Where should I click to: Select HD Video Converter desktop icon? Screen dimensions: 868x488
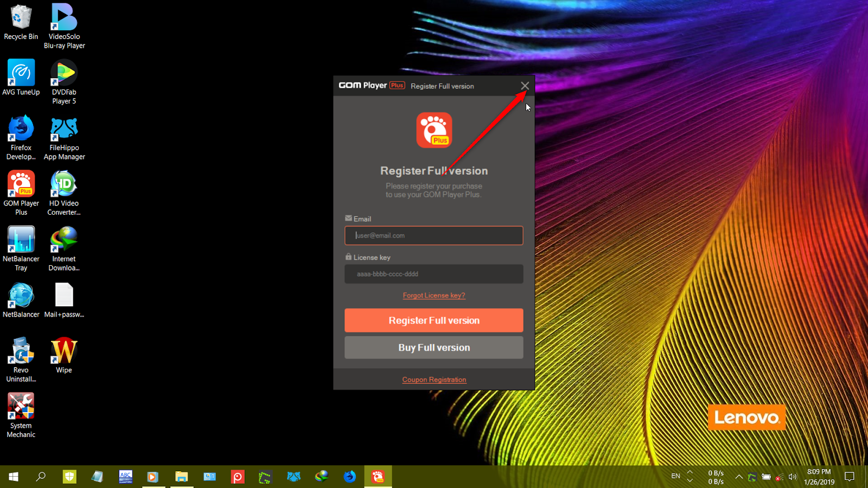pyautogui.click(x=64, y=193)
